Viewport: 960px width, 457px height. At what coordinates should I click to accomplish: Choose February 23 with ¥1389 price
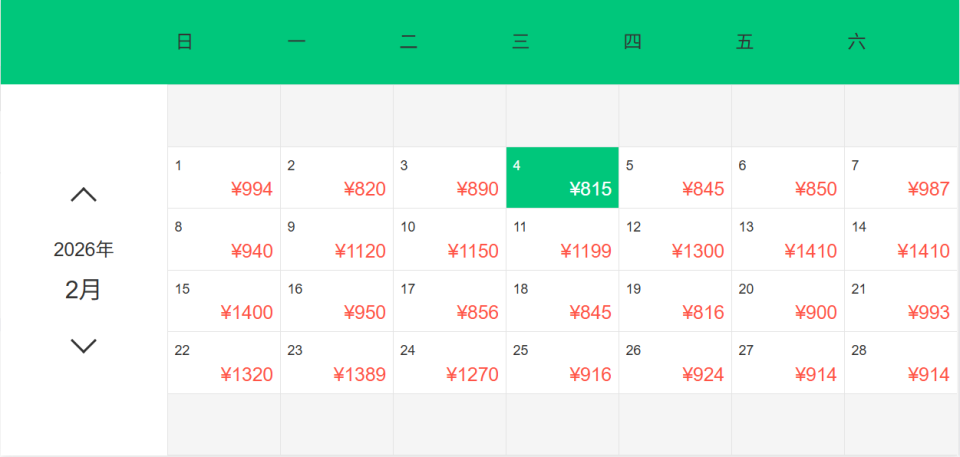pos(337,363)
